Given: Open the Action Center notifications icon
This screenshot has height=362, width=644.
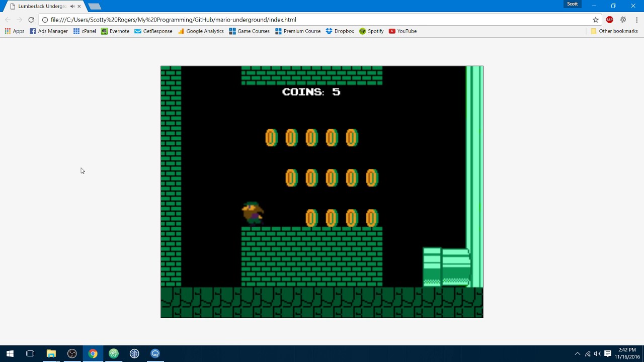Looking at the screenshot, I should pos(608,353).
